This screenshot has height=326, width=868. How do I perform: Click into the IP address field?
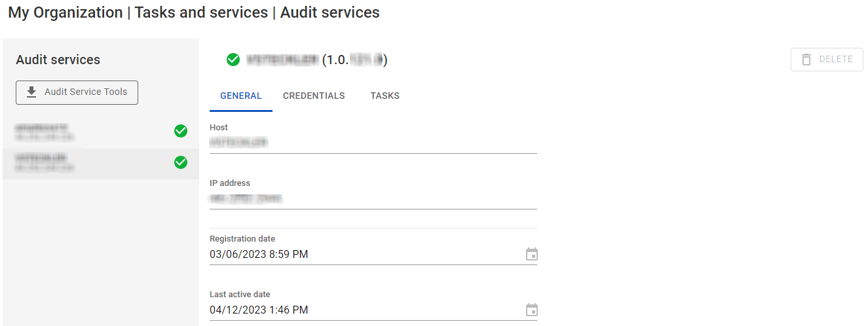coord(373,198)
